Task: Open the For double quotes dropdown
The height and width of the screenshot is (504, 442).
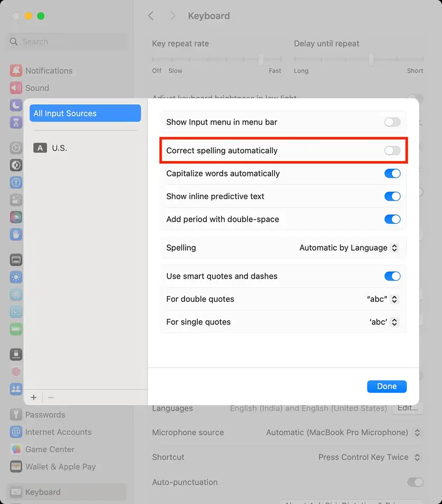Action: [383, 299]
